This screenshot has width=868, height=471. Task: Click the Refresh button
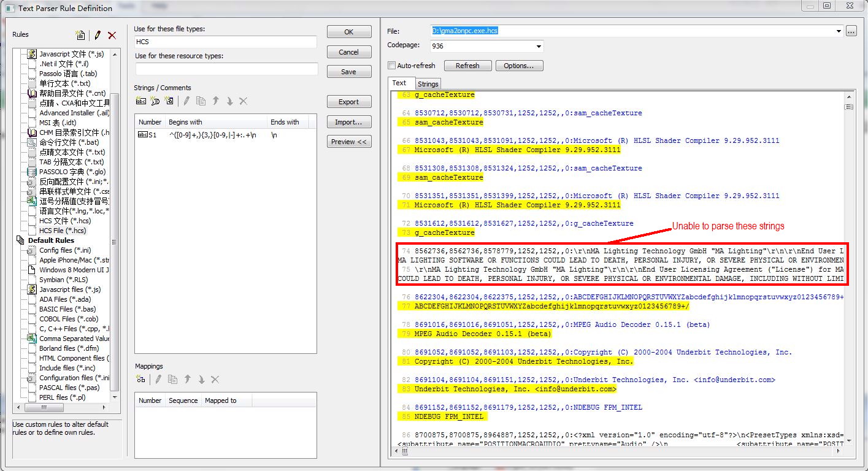point(467,66)
